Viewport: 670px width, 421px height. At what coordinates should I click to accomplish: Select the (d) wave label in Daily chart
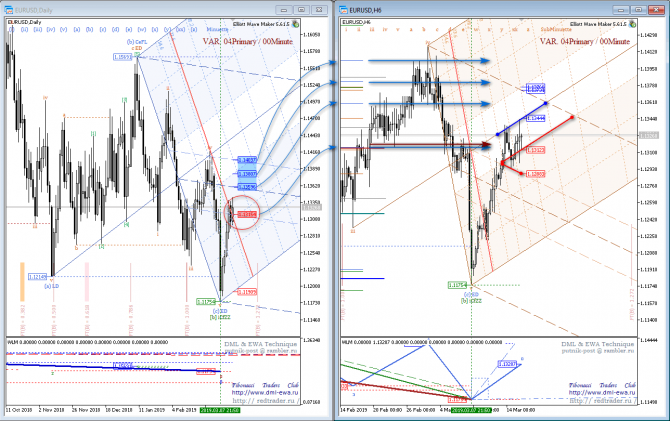(x=115, y=29)
